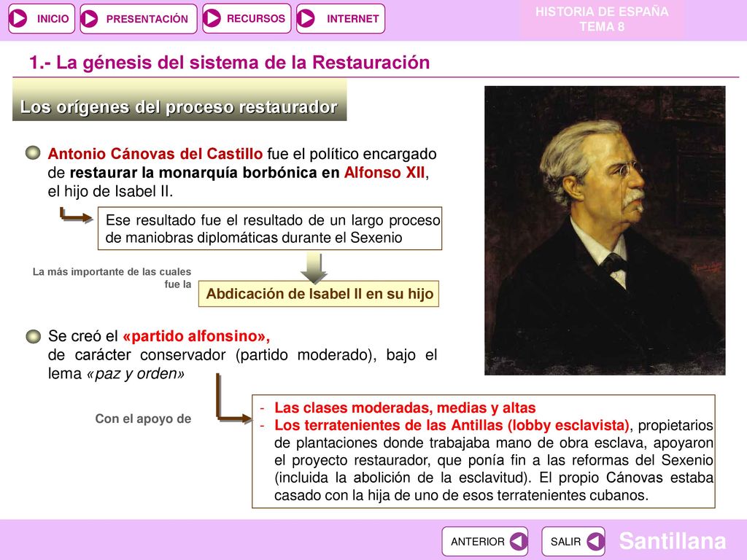Click the italic motto '«paz y orden»'
This screenshot has height=560, width=747.
[x=136, y=374]
